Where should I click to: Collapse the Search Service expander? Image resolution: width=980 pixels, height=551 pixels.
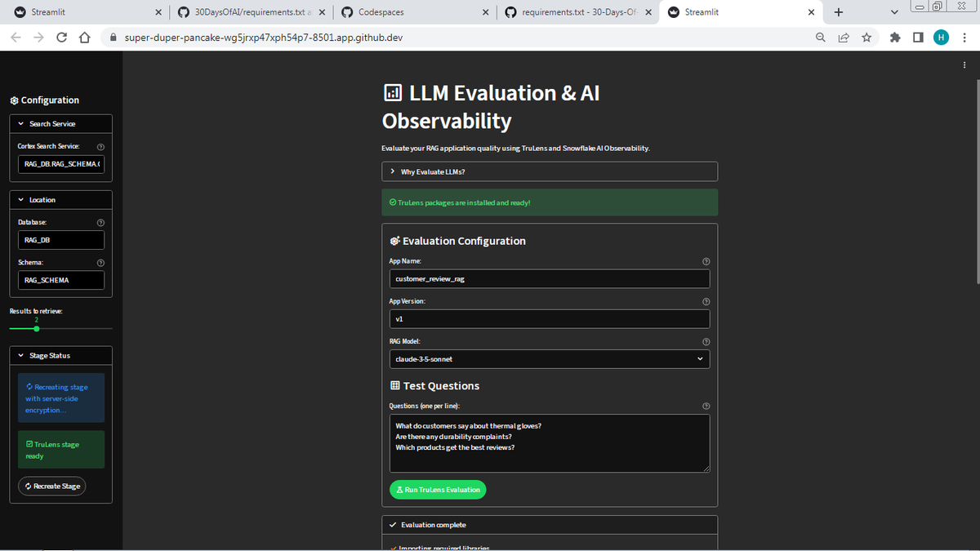pyautogui.click(x=61, y=124)
